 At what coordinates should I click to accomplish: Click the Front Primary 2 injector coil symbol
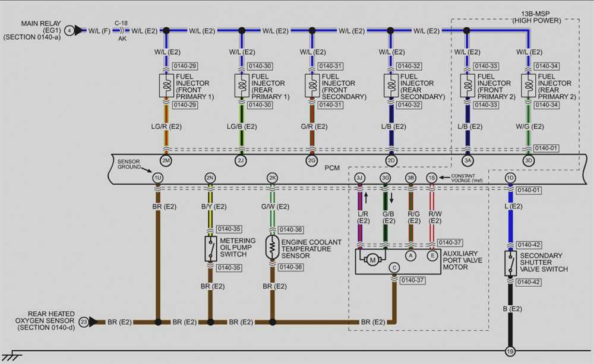pyautogui.click(x=467, y=86)
